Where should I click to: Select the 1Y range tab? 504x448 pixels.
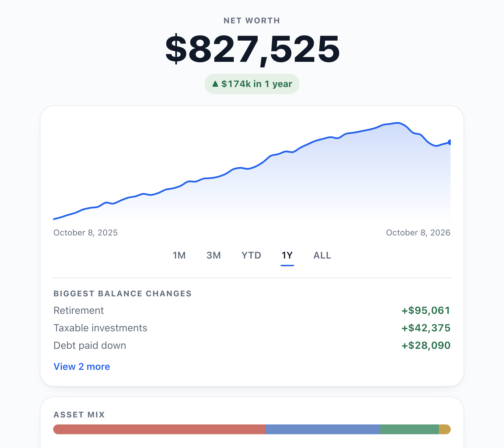click(287, 255)
